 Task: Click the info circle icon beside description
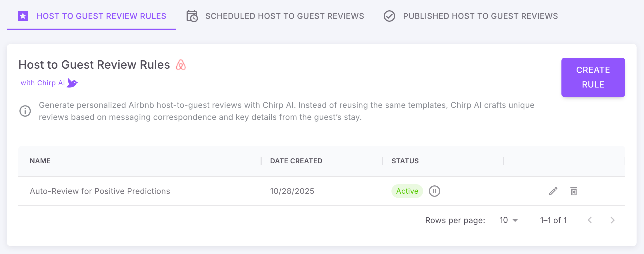click(x=25, y=111)
